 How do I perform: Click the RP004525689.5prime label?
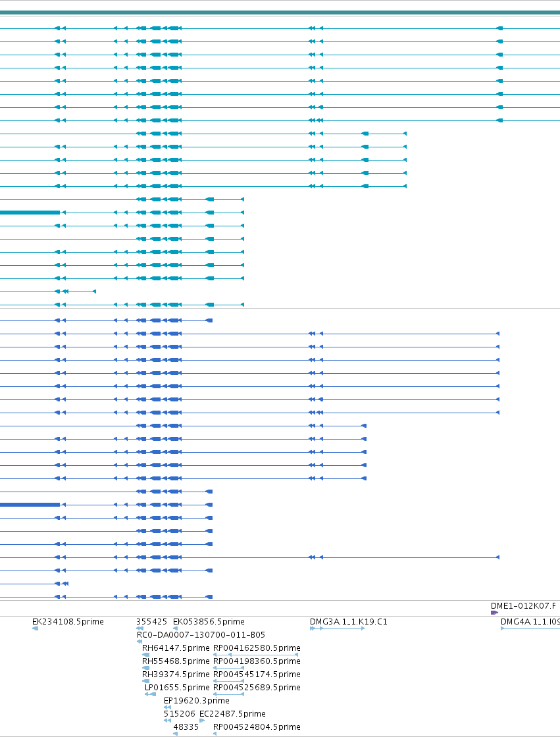point(257,687)
